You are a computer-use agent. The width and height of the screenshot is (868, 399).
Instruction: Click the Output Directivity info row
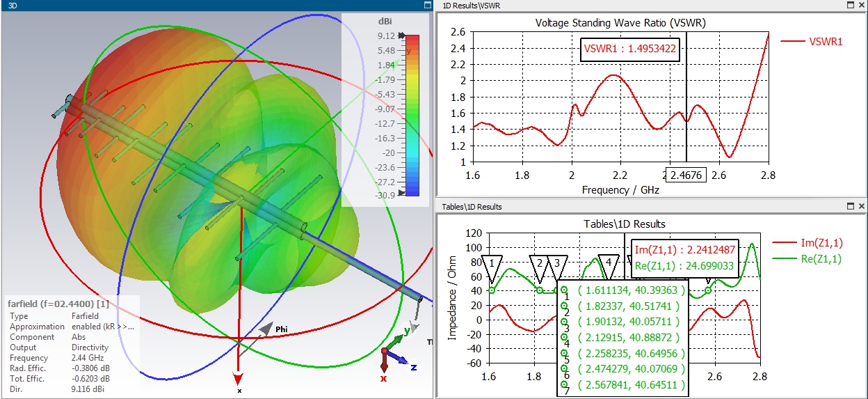click(58, 347)
